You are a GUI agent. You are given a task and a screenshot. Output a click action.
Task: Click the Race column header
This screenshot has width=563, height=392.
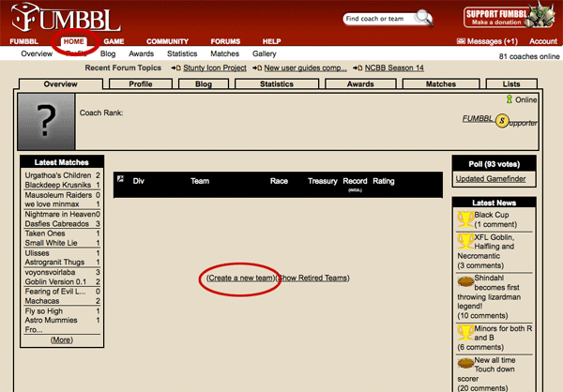279,181
